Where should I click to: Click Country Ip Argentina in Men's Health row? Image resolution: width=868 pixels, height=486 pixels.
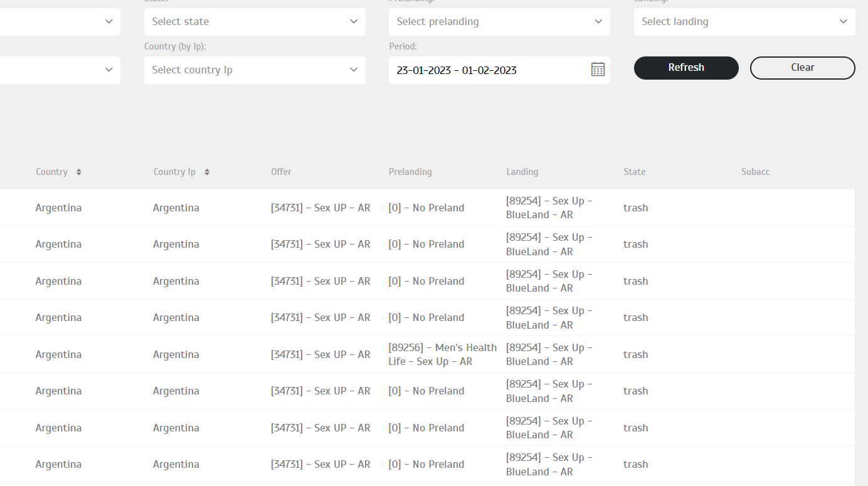tap(176, 354)
